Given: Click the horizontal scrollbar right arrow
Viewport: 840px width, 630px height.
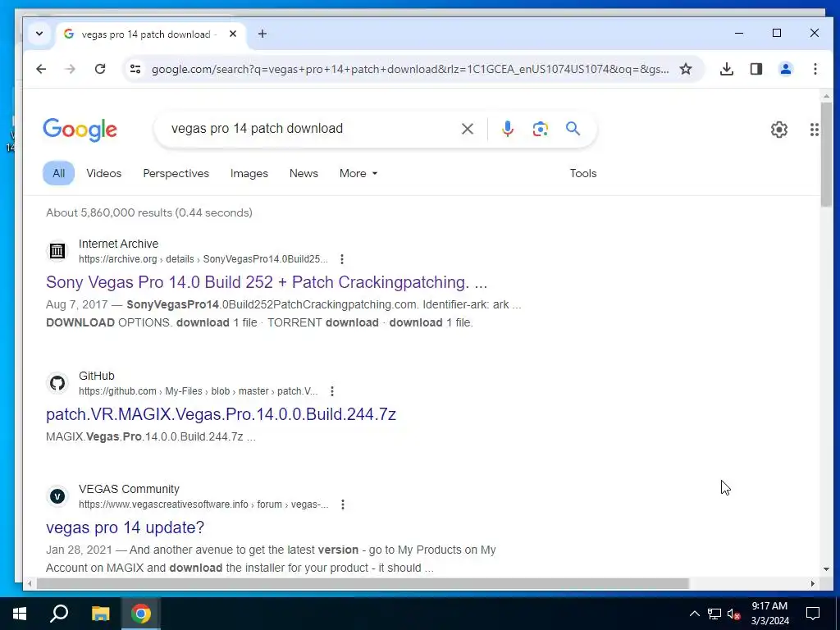Looking at the screenshot, I should click(x=813, y=583).
